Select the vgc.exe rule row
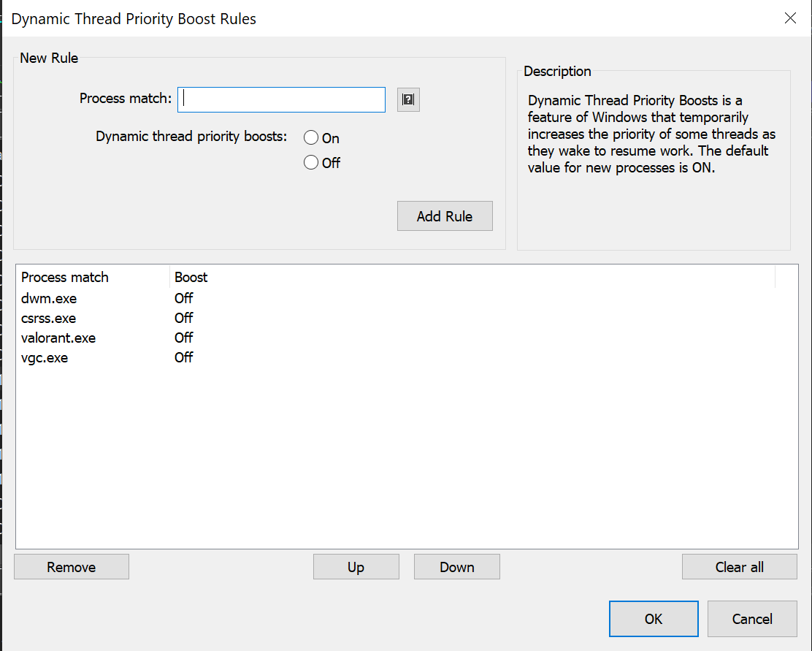The width and height of the screenshot is (812, 651). coord(45,357)
